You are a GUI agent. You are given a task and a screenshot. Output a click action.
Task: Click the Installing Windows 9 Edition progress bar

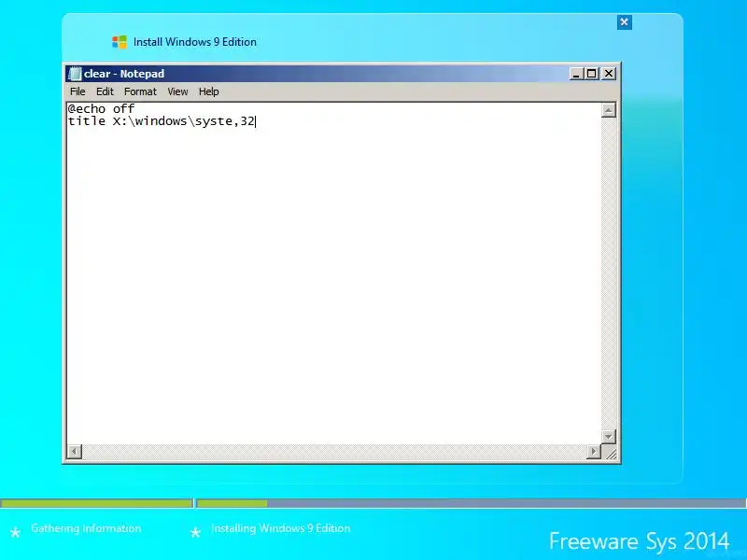pos(472,503)
